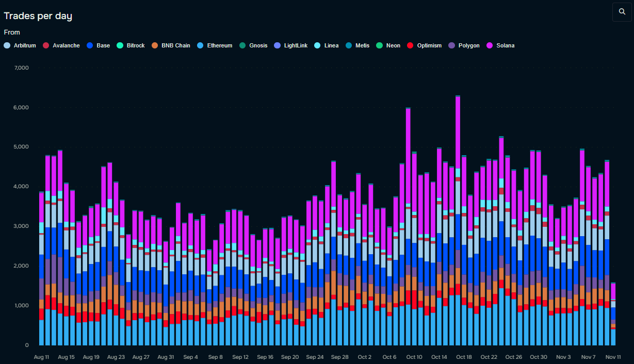Viewport: 634px width, 364px height.
Task: Click the 4,000 y-axis label
Action: (21, 187)
